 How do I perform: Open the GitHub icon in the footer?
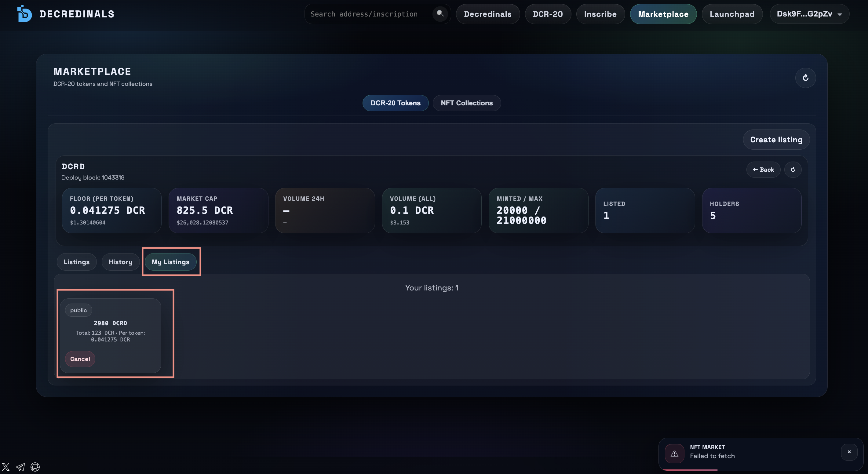tap(35, 467)
